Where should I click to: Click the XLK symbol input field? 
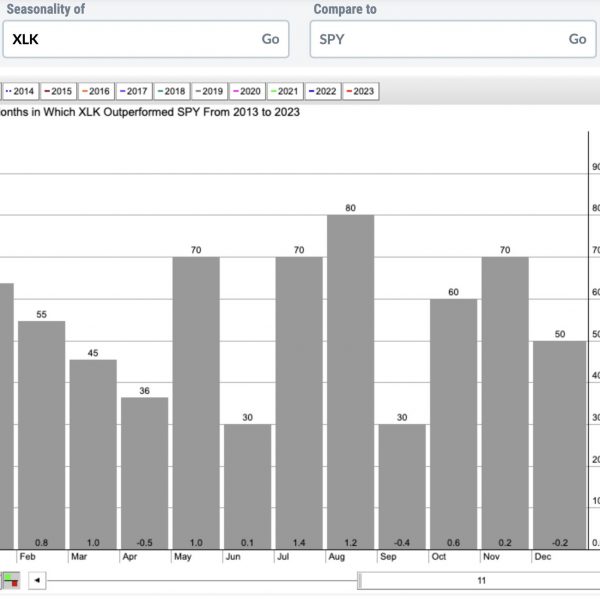click(145, 39)
